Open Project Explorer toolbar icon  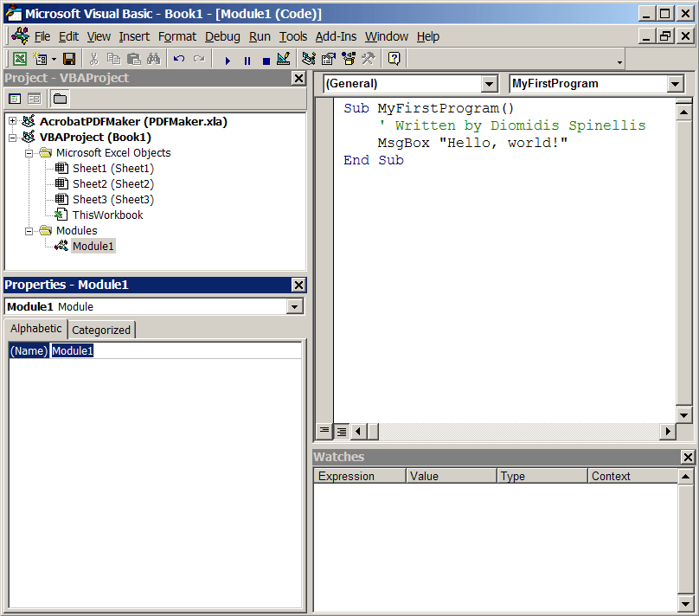click(x=309, y=59)
